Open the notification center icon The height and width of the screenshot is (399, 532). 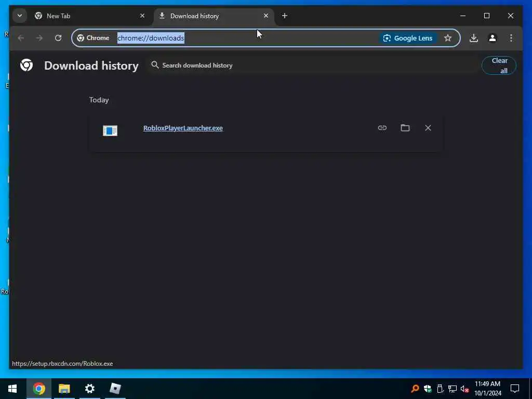[x=515, y=389]
